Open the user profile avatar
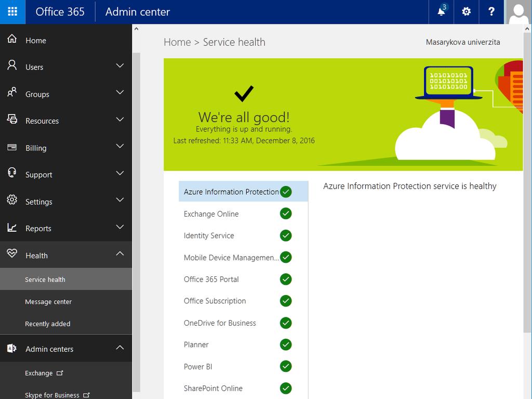This screenshot has width=532, height=399. pyautogui.click(x=518, y=12)
